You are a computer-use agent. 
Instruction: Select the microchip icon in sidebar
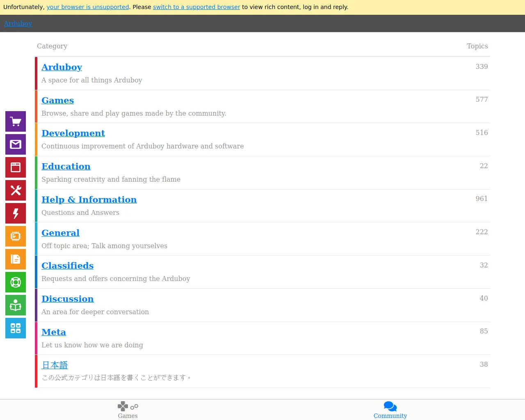[x=15, y=236]
